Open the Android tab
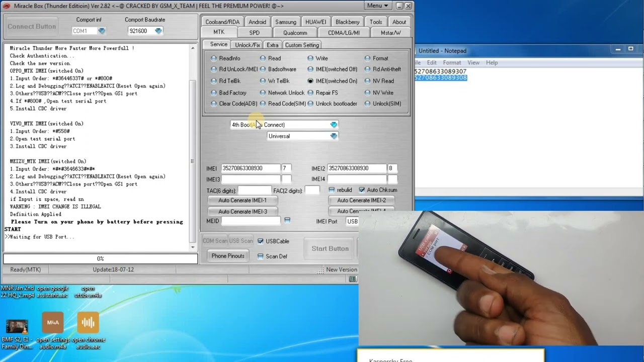The height and width of the screenshot is (362, 644). pos(257,22)
